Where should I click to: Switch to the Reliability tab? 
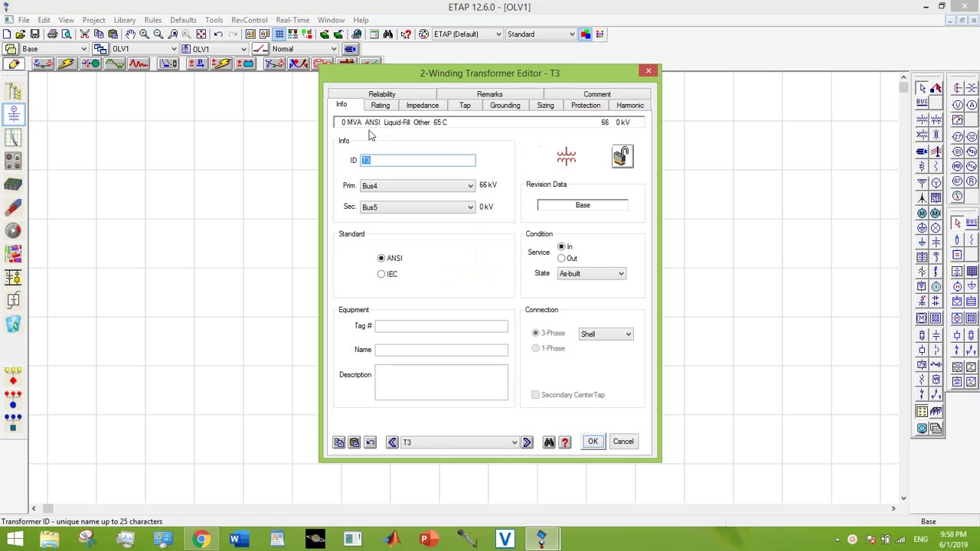(x=382, y=94)
